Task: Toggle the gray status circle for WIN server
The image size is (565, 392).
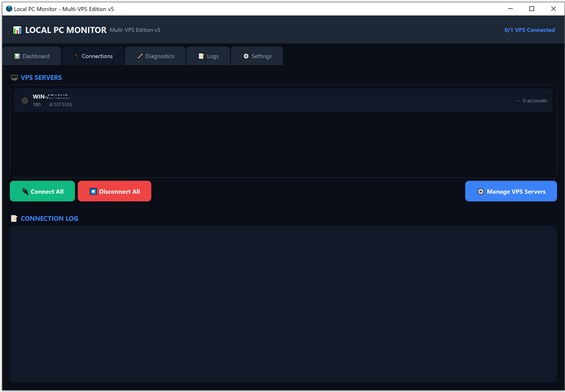Action: click(x=25, y=100)
